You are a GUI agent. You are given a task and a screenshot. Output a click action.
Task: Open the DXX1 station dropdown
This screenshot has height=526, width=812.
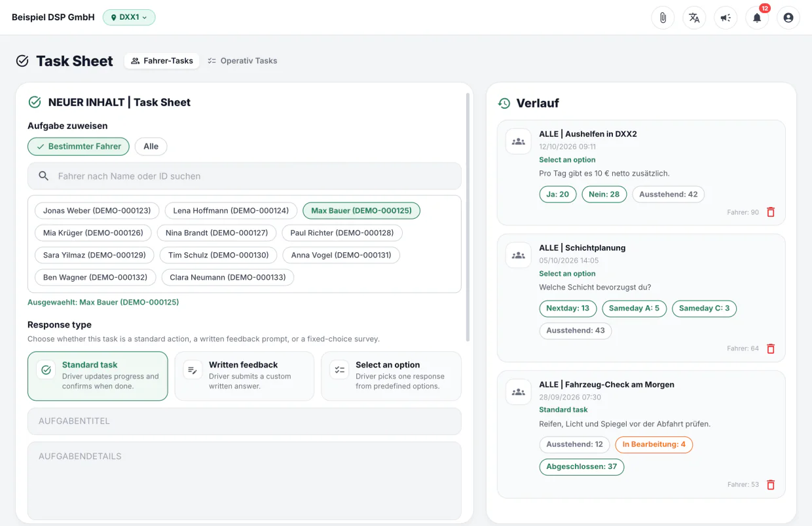point(129,17)
